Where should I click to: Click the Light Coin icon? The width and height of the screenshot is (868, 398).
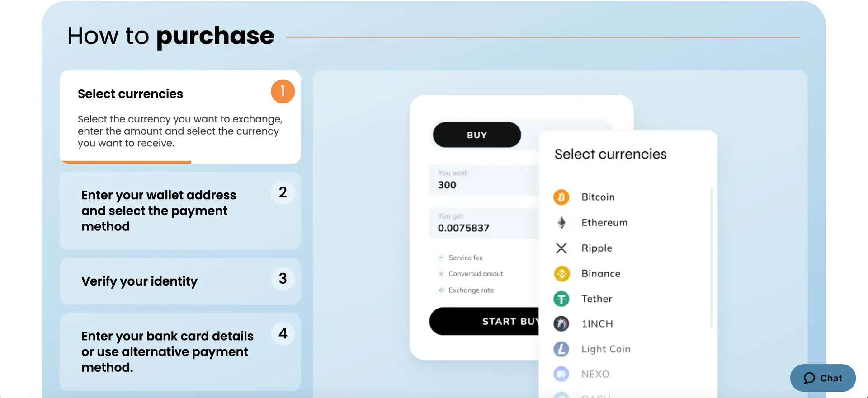pyautogui.click(x=561, y=349)
